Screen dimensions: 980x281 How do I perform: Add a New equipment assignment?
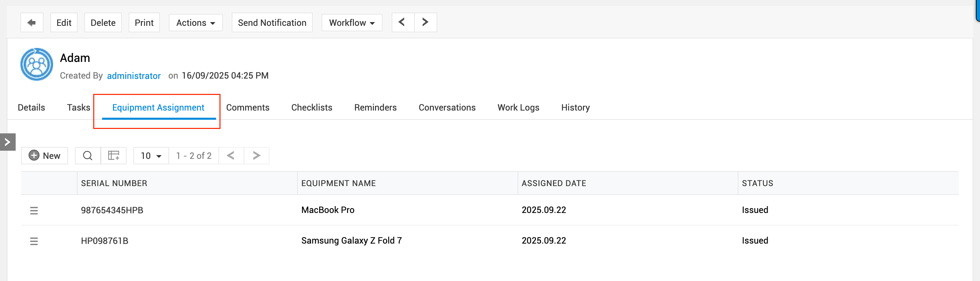pos(45,155)
